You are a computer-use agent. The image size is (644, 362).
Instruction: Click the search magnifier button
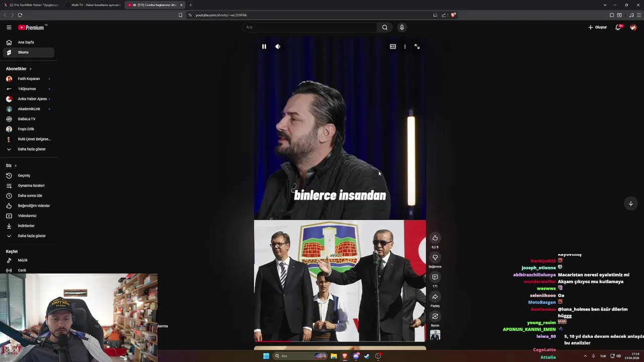pyautogui.click(x=385, y=27)
